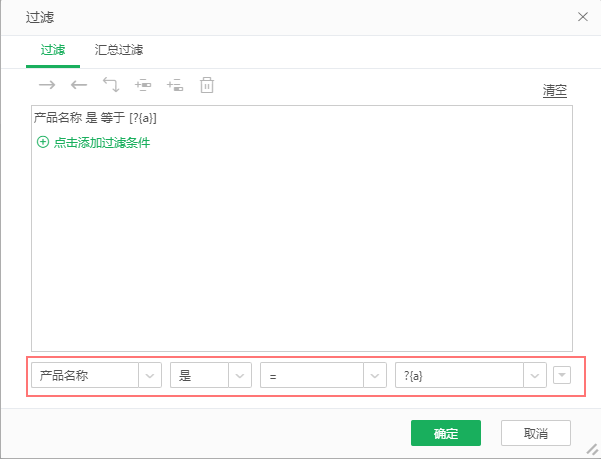Click the outdent left arrow icon

pos(79,86)
